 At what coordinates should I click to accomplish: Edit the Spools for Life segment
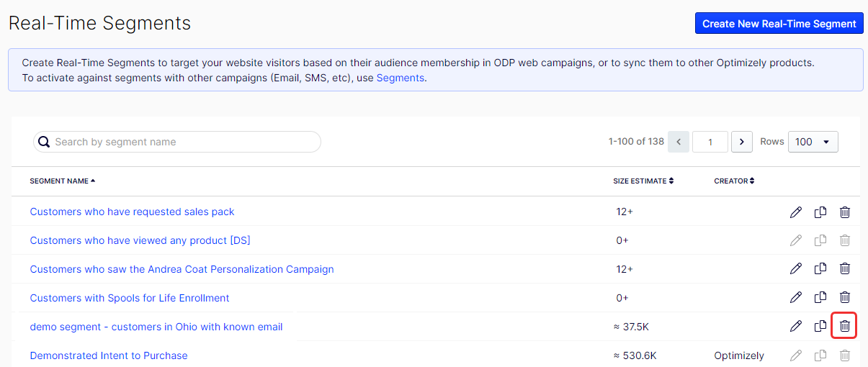795,297
